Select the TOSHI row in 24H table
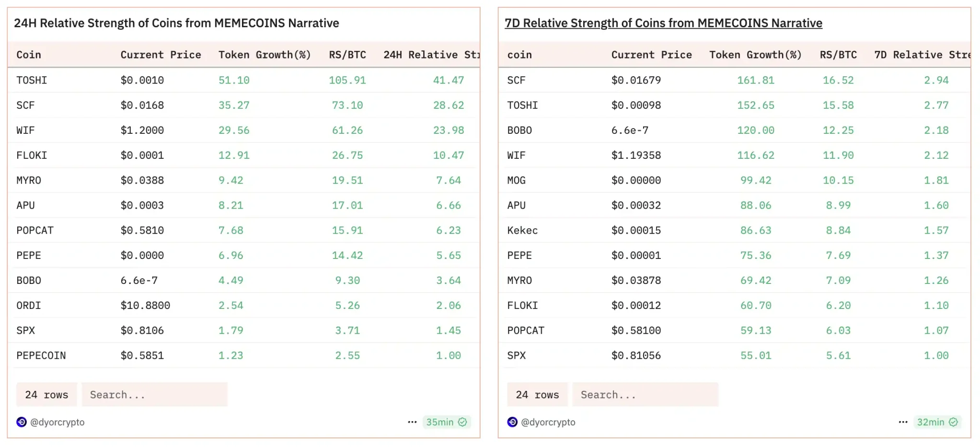The image size is (980, 447). point(32,80)
